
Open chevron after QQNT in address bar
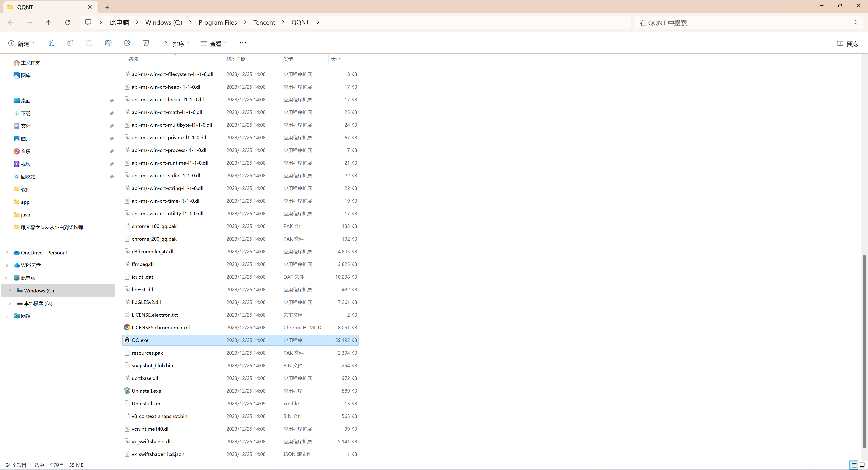point(318,22)
